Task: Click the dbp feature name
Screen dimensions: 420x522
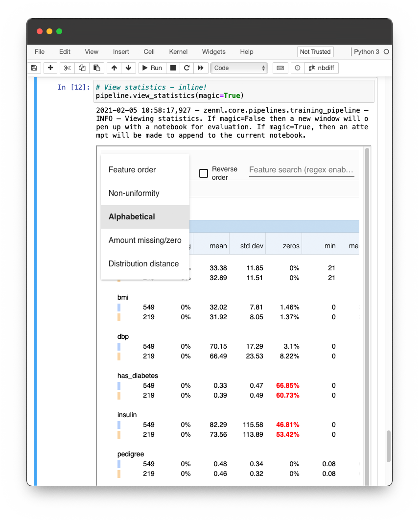Action: tap(123, 336)
